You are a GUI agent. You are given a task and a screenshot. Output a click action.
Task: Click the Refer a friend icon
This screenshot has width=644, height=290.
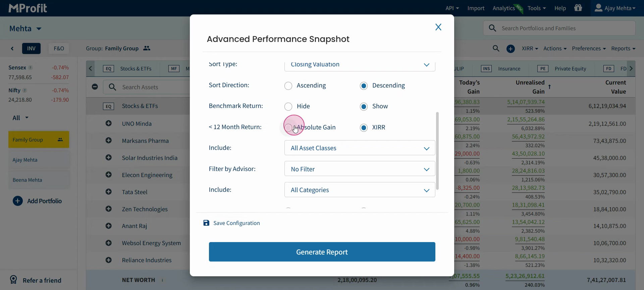click(x=13, y=280)
